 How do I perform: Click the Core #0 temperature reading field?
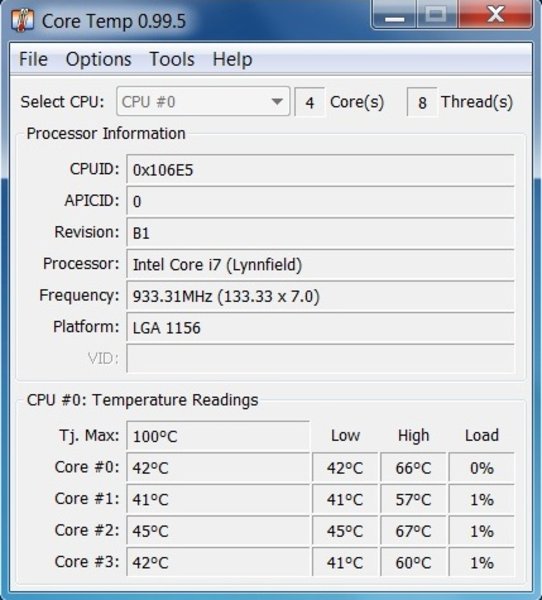pyautogui.click(x=218, y=468)
